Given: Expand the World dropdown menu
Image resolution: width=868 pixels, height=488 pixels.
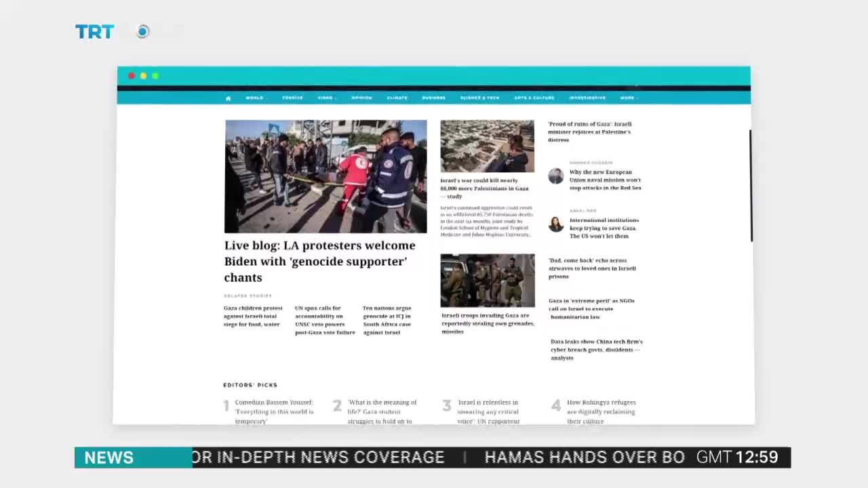Looking at the screenshot, I should pyautogui.click(x=256, y=98).
